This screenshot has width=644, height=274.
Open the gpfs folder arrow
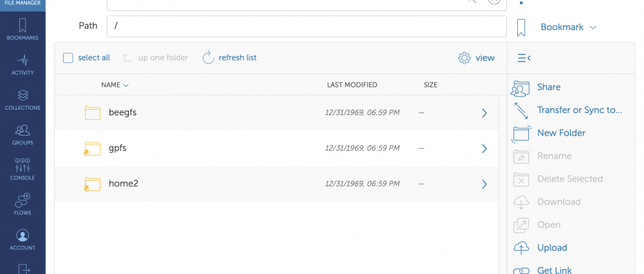click(x=484, y=148)
